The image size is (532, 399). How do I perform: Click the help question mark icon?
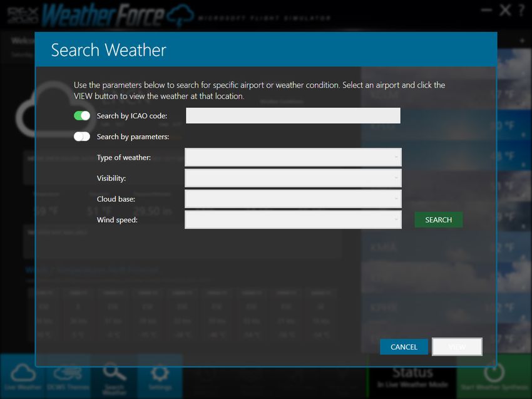[x=522, y=10]
